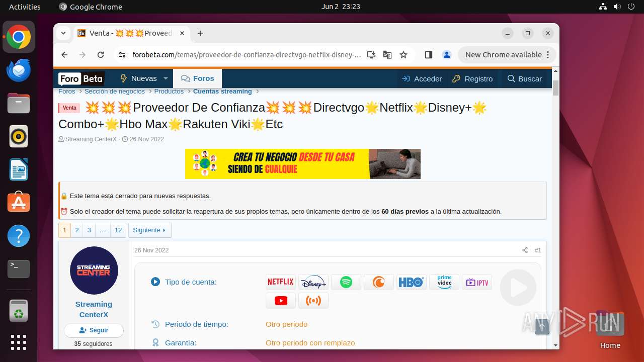Screen dimensions: 644x362
Task: Click the install app icon in address bar
Action: pyautogui.click(x=371, y=55)
